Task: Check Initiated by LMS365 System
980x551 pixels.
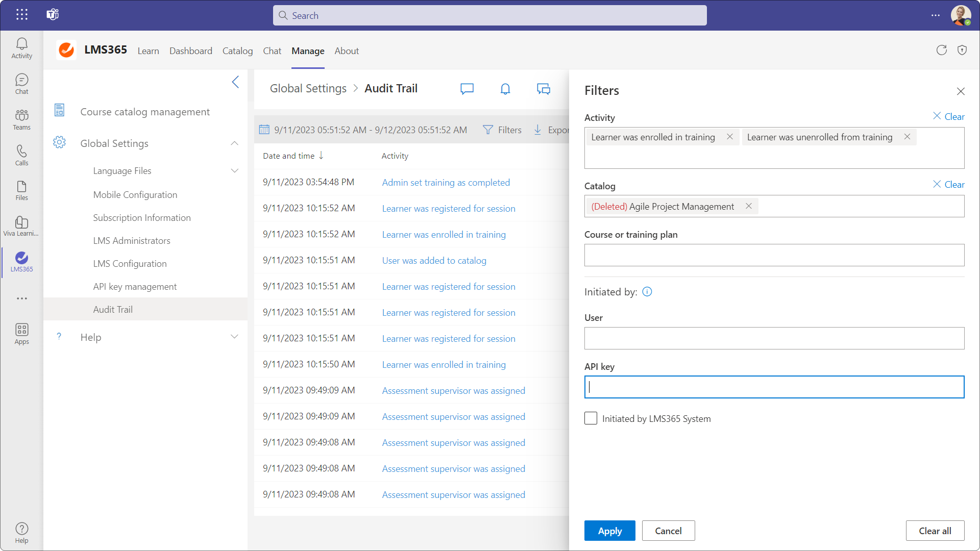Action: pyautogui.click(x=591, y=418)
